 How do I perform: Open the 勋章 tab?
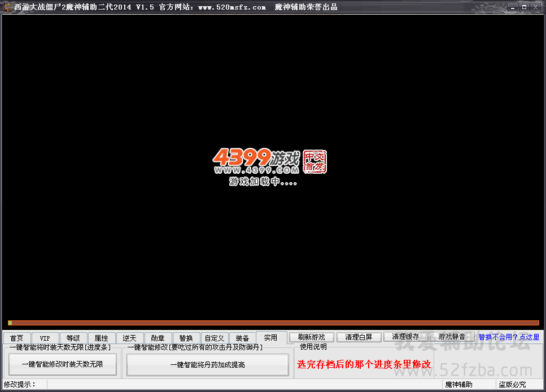tap(158, 338)
